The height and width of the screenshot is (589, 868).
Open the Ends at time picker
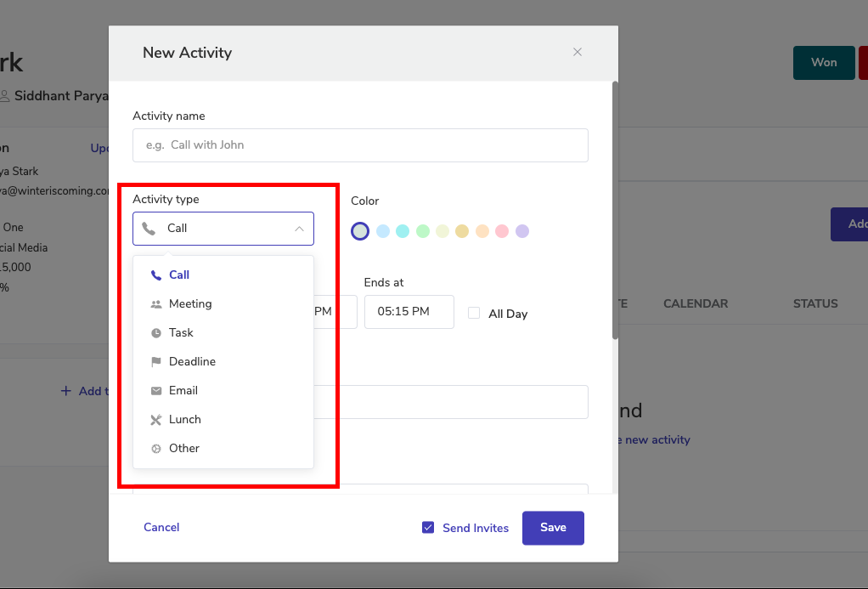pyautogui.click(x=409, y=312)
